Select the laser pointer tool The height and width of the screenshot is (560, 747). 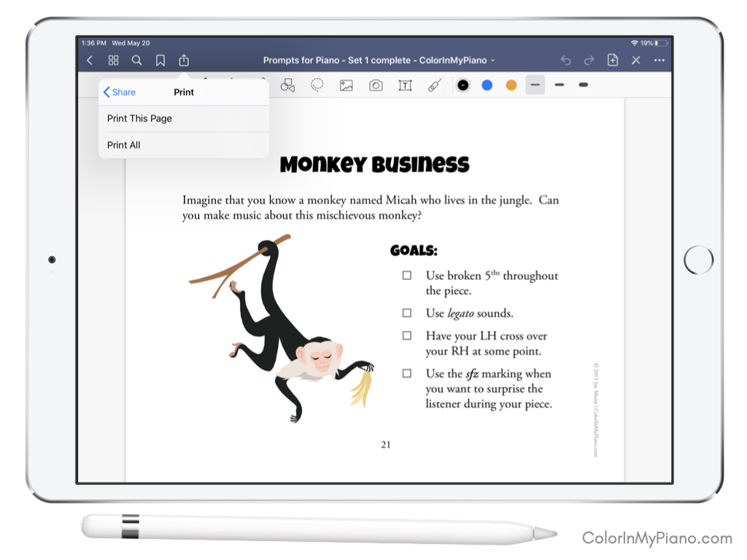click(x=435, y=85)
